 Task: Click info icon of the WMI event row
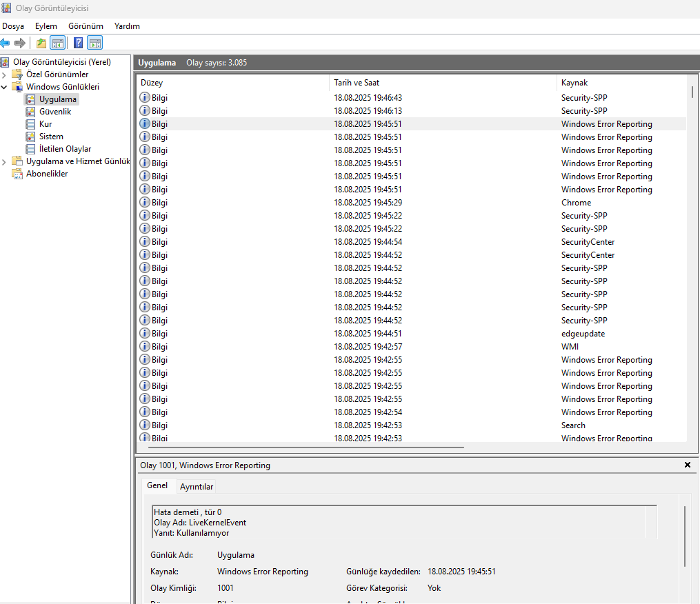tap(145, 346)
